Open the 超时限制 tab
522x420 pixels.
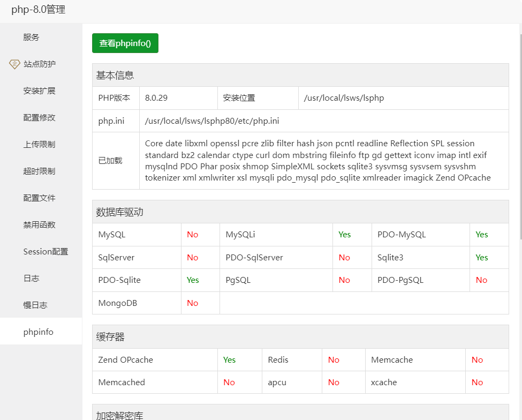(39, 171)
